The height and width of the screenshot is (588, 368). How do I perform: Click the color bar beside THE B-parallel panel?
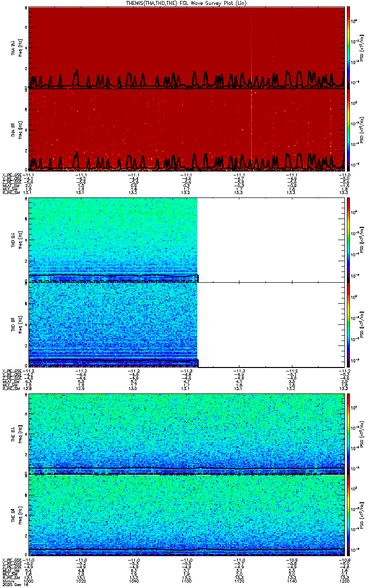tap(349, 515)
